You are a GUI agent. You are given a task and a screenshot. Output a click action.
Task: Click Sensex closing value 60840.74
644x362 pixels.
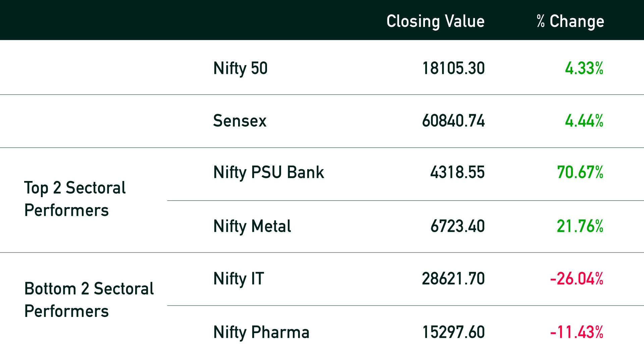(453, 121)
